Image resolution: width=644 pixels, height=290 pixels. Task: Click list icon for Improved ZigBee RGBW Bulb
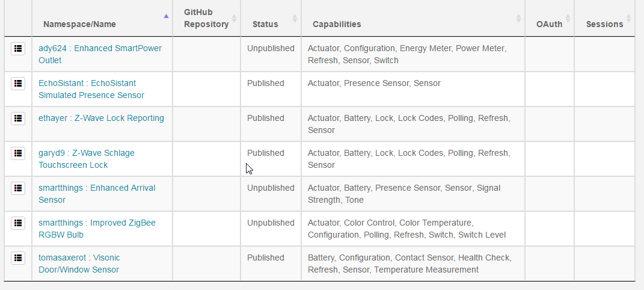[x=17, y=223]
